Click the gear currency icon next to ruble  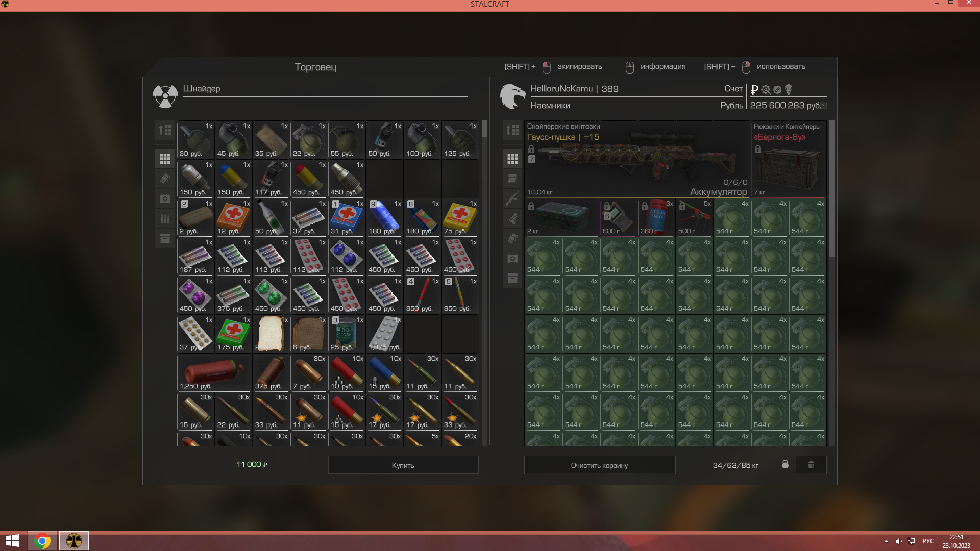(766, 90)
